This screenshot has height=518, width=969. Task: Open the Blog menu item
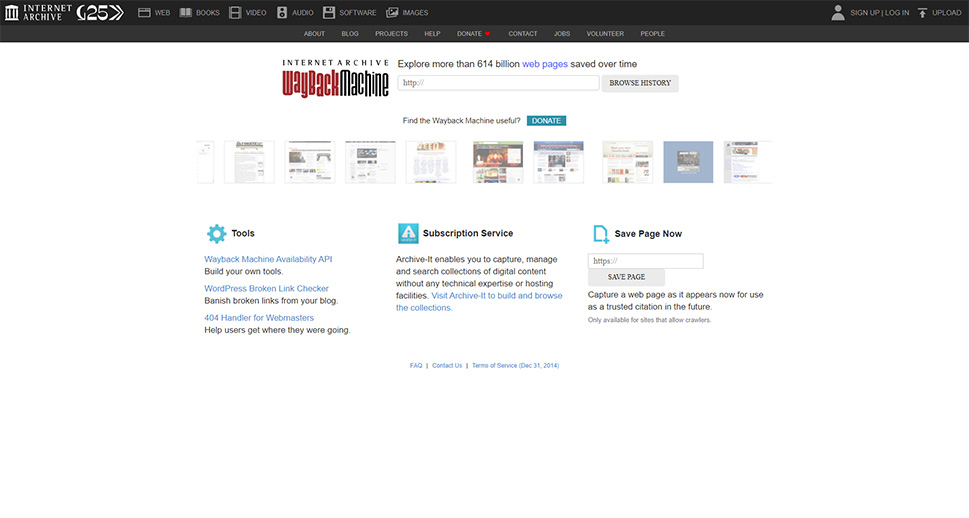click(350, 33)
